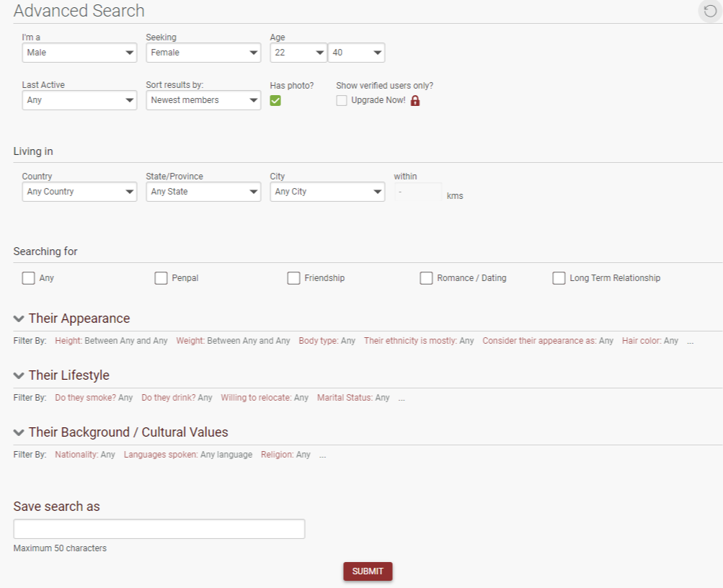Click the Hair color filter link
The height and width of the screenshot is (588, 723).
point(641,341)
